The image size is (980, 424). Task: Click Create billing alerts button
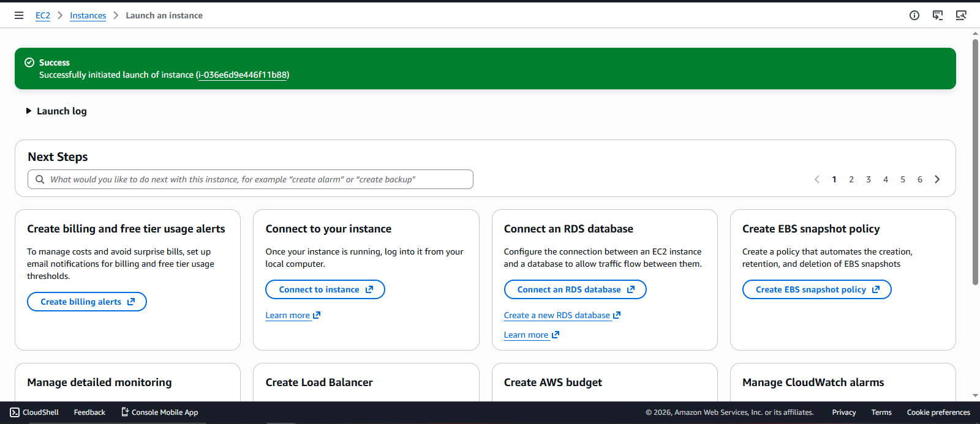(87, 302)
